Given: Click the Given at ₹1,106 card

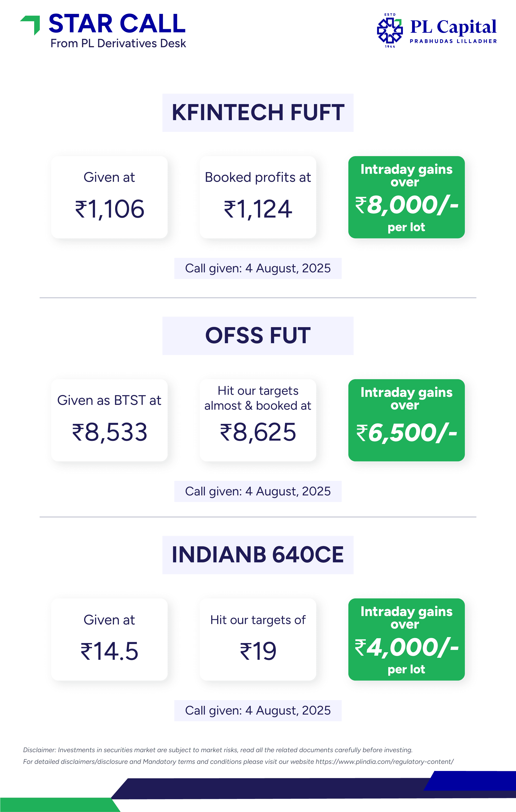Looking at the screenshot, I should coord(109,197).
